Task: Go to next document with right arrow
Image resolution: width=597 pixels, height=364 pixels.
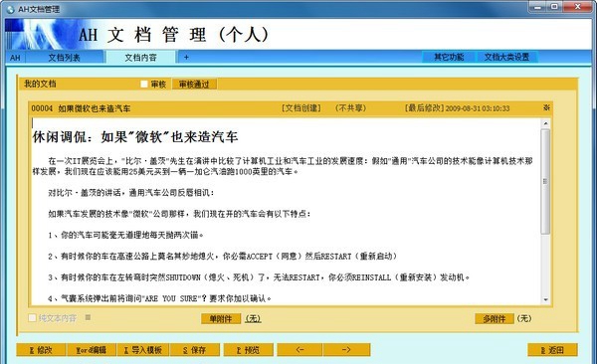Action: (x=346, y=349)
